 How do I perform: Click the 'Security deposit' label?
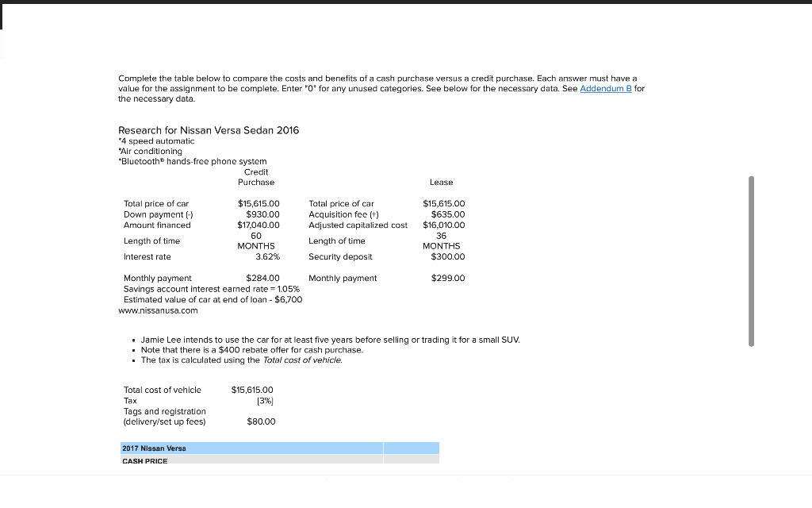[340, 256]
